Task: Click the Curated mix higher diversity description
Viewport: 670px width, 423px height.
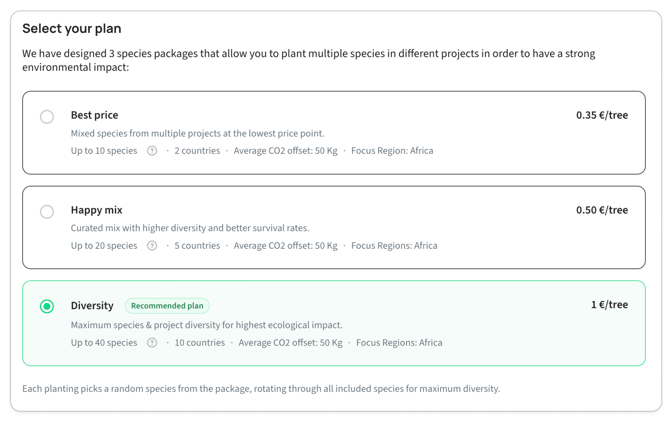Action: 190,228
